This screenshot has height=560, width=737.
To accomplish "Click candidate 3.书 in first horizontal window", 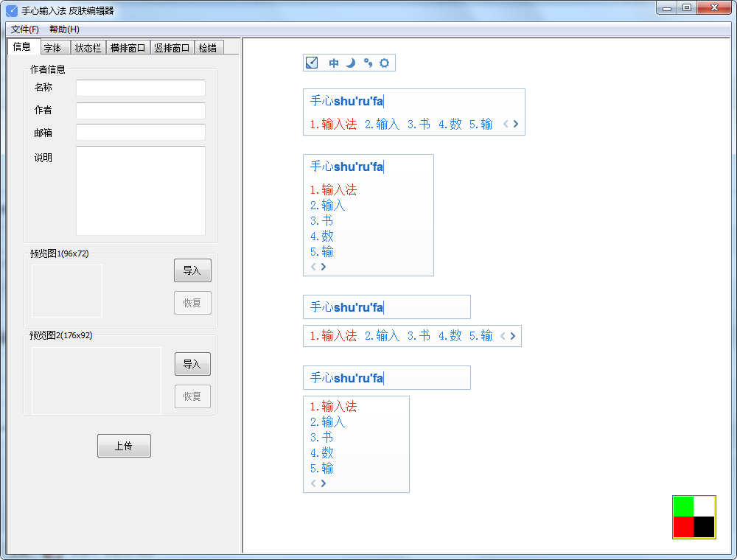I will (x=419, y=124).
